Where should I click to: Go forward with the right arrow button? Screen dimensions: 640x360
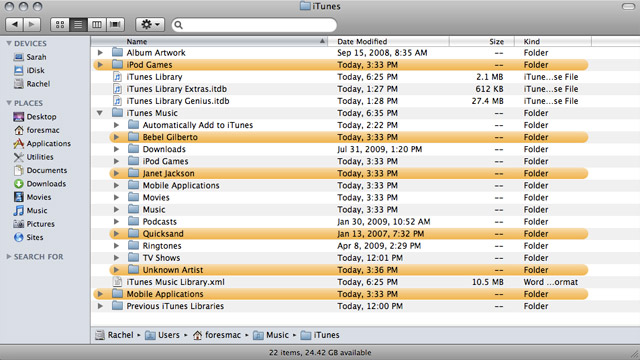point(32,24)
